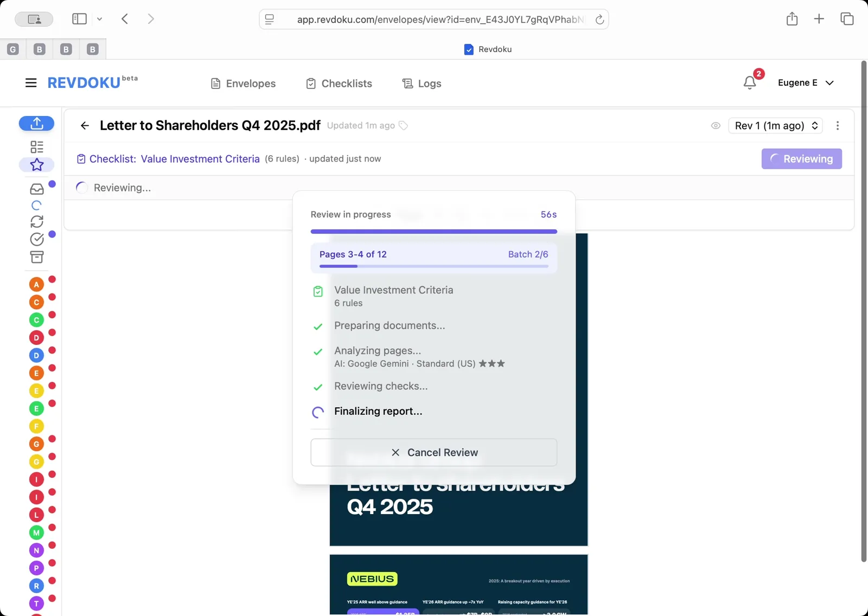Switch to the Logs tab
Screen dimensions: 868x616
[x=422, y=83]
